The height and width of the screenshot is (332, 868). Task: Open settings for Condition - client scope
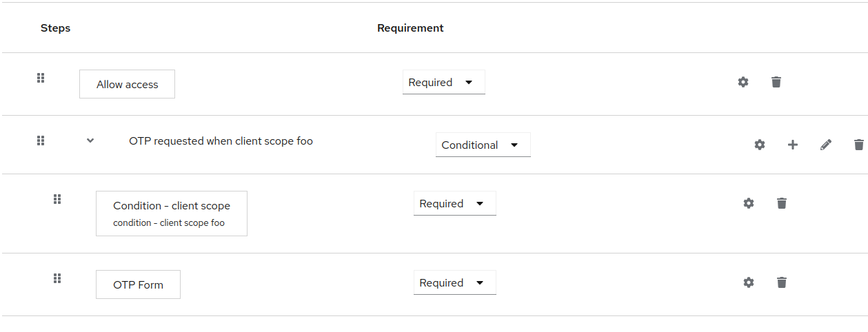pos(748,203)
